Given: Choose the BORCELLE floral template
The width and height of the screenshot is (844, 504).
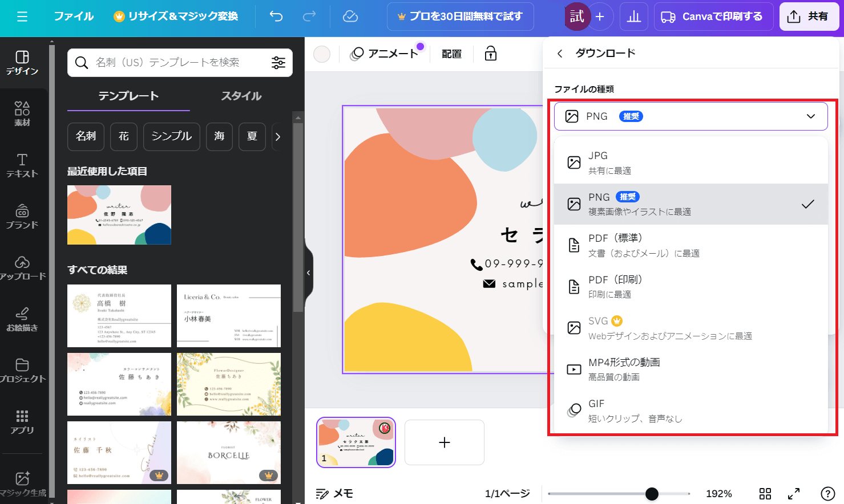Looking at the screenshot, I should tap(229, 453).
